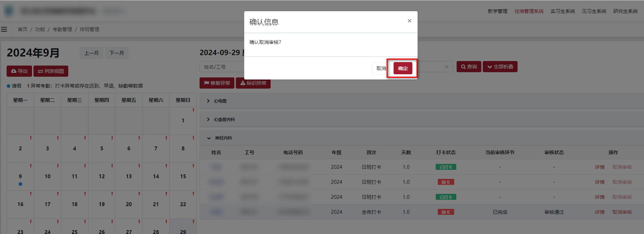Click the 星期日 weekday header
Viewport: 644px width, 234px height.
tap(183, 100)
